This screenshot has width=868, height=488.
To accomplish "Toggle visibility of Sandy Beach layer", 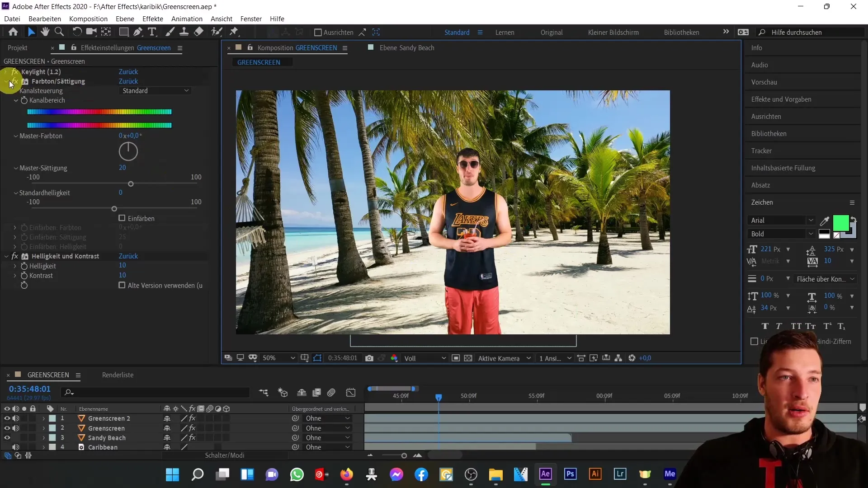I will pos(7,437).
